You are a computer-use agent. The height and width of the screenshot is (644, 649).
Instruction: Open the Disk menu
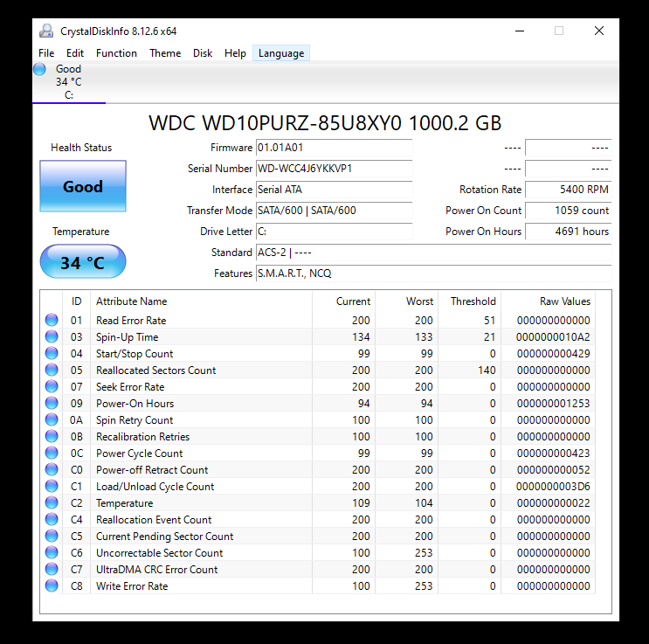pos(203,53)
